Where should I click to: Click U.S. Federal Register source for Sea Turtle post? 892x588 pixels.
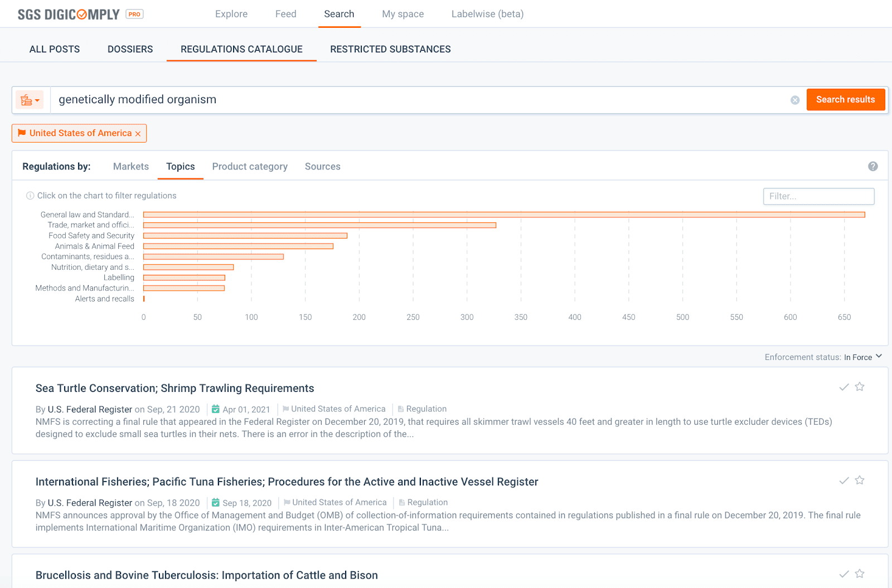tap(90, 410)
